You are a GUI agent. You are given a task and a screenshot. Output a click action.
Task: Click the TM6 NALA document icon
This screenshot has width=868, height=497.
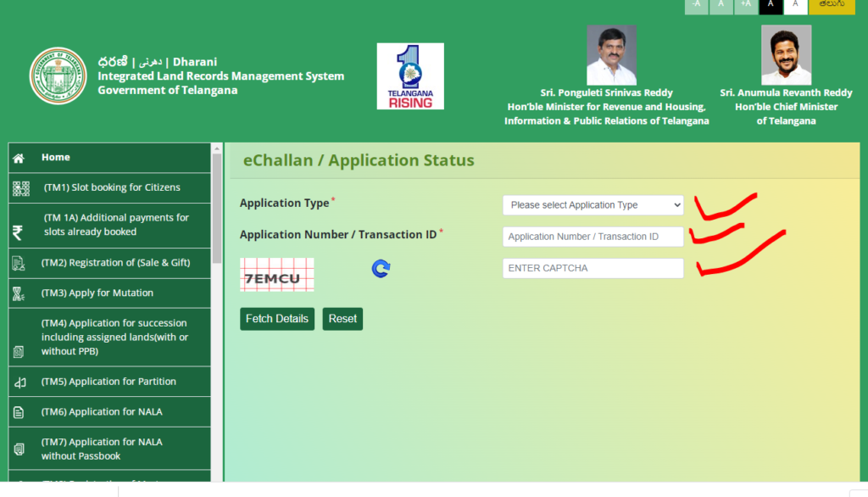19,412
